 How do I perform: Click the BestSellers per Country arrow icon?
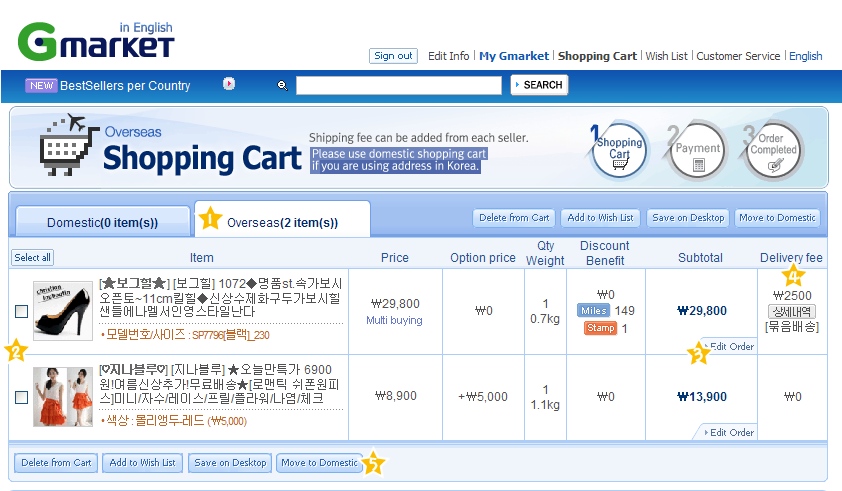[x=229, y=84]
